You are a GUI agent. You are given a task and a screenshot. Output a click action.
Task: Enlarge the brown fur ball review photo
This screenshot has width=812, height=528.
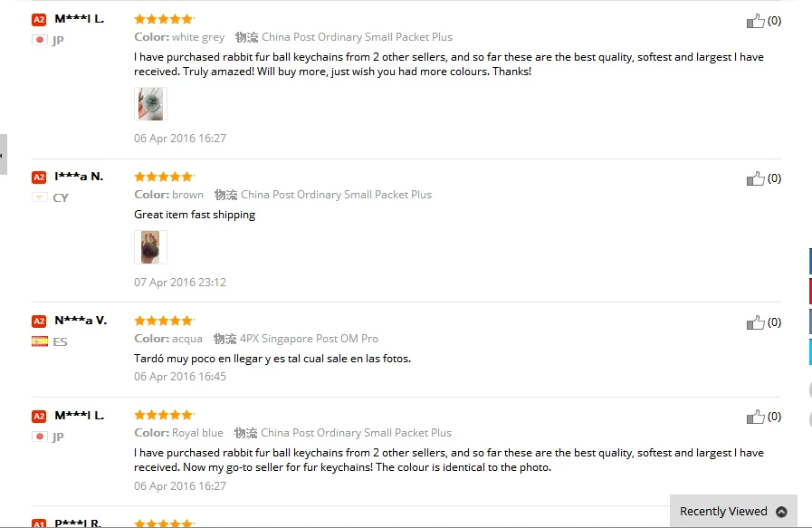click(x=150, y=247)
